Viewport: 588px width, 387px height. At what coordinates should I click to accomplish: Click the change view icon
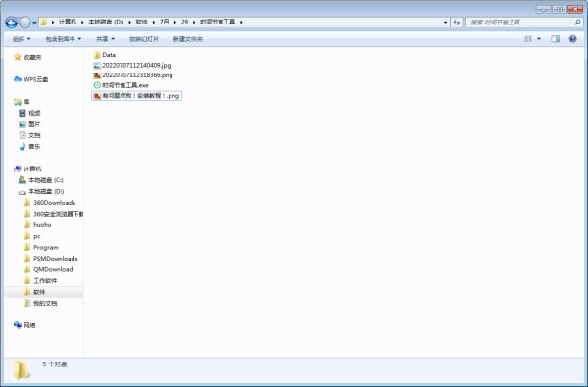(x=528, y=39)
